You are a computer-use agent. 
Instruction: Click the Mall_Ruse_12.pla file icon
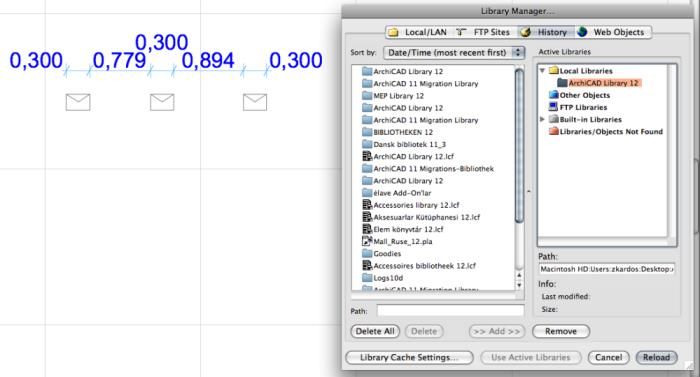pyautogui.click(x=367, y=241)
